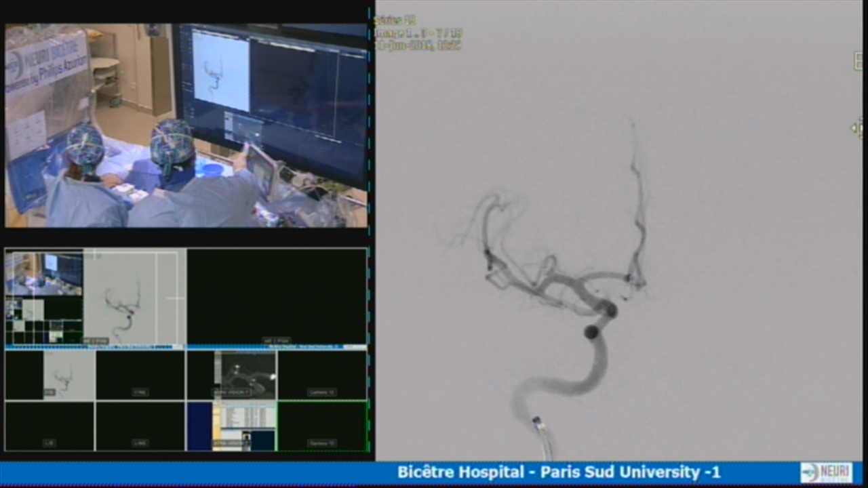This screenshot has height=488, width=868.
Task: Select the small angiogram tile in the middle row
Action: pyautogui.click(x=50, y=374)
